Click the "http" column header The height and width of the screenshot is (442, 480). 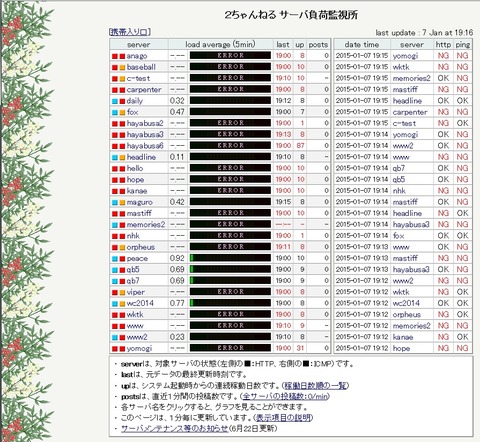(443, 44)
